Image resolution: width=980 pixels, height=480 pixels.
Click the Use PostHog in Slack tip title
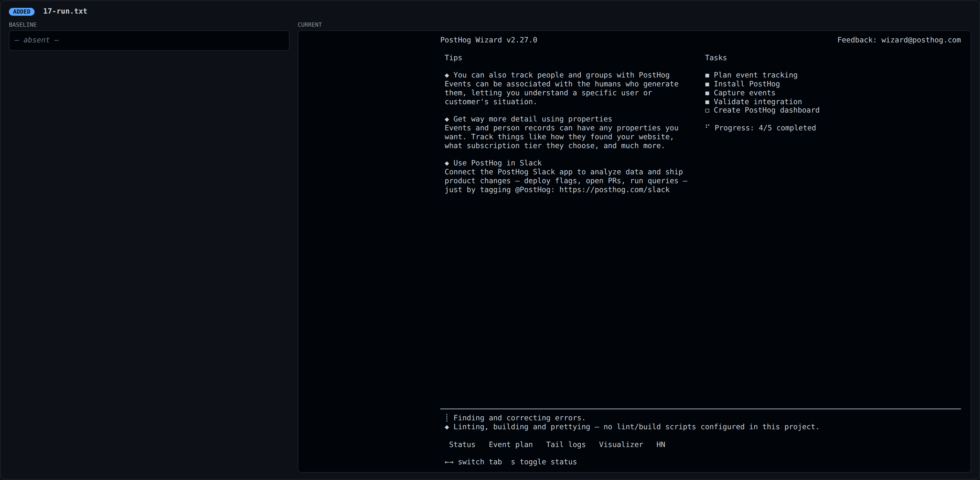pos(497,163)
